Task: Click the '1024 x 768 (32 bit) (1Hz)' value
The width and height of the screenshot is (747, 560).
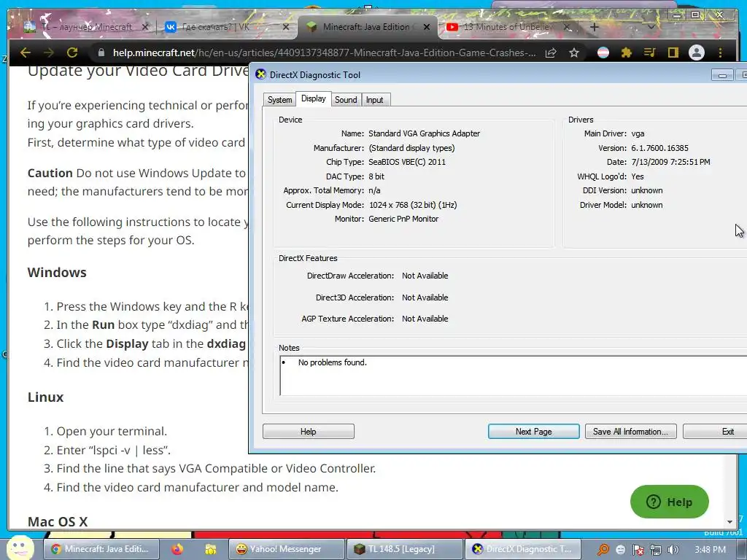Action: click(413, 205)
